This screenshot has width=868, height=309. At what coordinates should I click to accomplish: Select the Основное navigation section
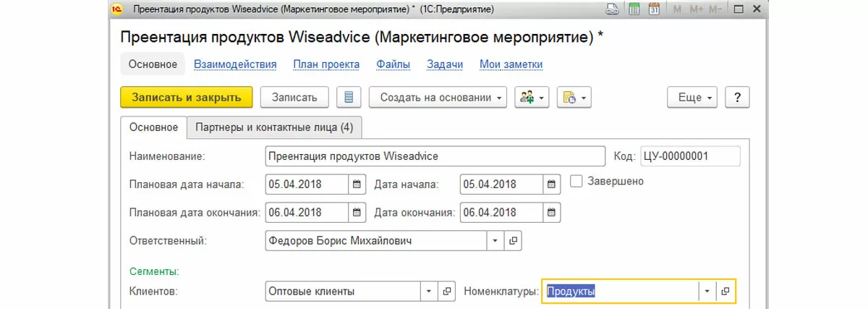(x=153, y=64)
